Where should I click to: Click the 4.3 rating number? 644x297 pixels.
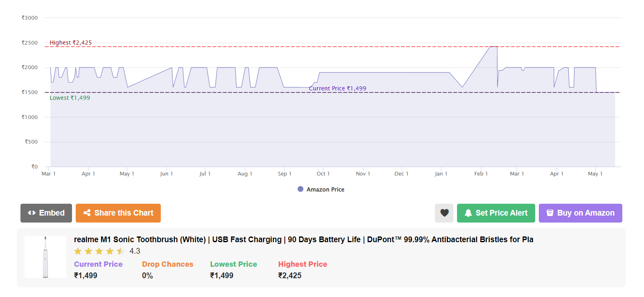click(135, 251)
